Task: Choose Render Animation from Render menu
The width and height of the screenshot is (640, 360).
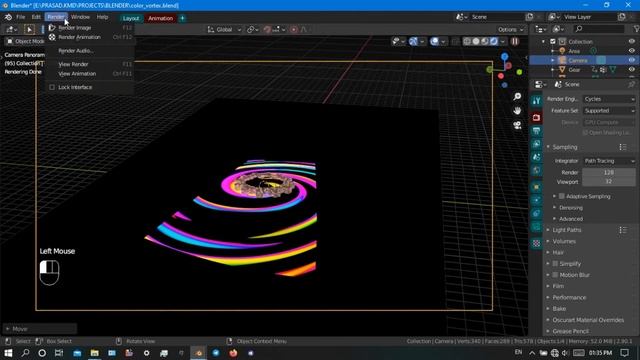Action: point(90,37)
